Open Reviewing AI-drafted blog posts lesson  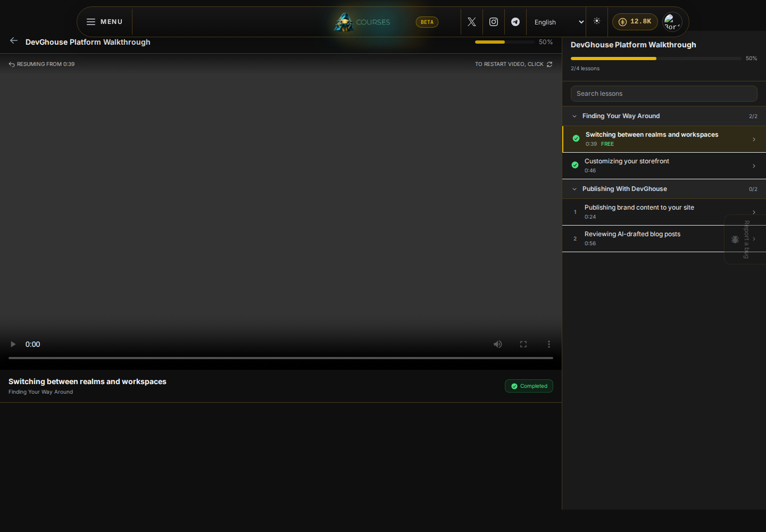pyautogui.click(x=664, y=239)
